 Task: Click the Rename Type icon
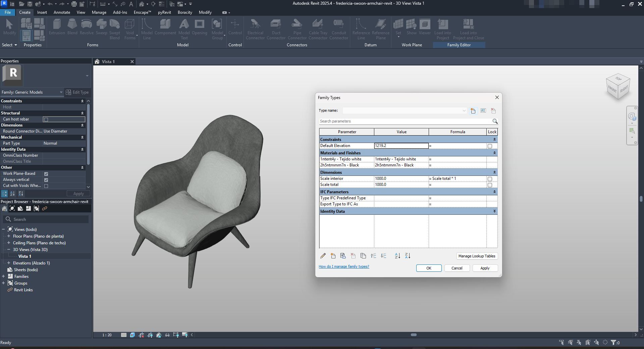tap(483, 111)
